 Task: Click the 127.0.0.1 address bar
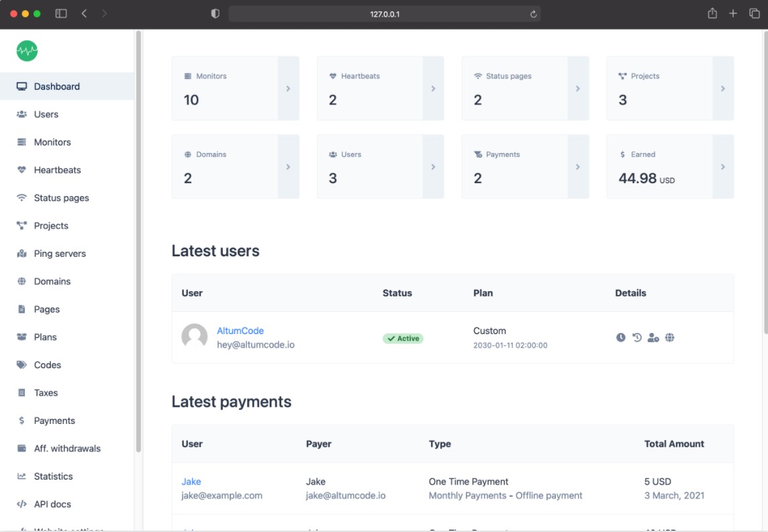point(385,14)
